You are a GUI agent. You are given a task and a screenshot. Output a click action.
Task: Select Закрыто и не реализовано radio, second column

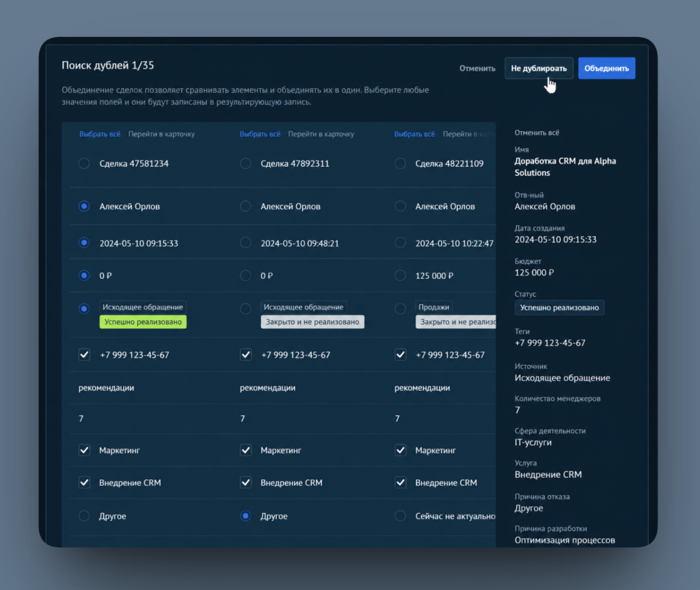point(245,308)
